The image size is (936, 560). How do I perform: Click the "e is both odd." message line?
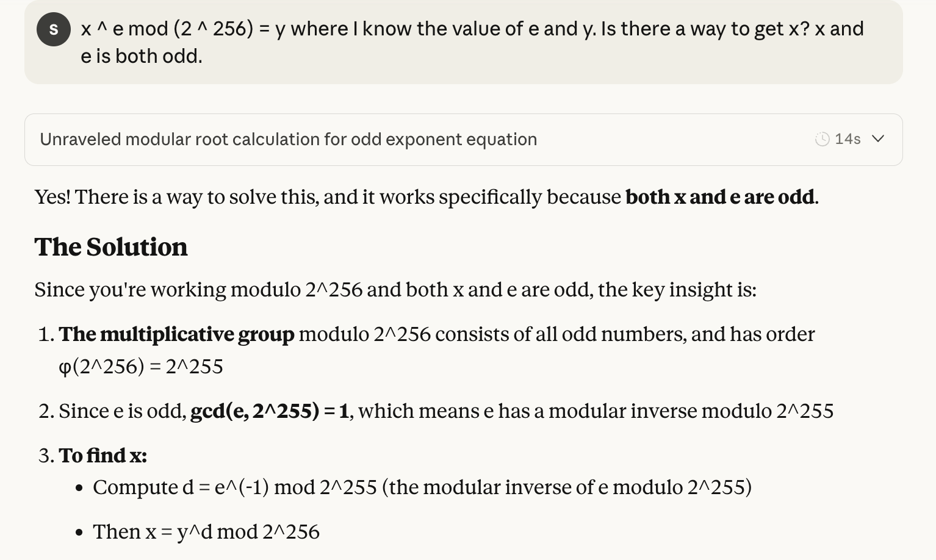[x=141, y=56]
